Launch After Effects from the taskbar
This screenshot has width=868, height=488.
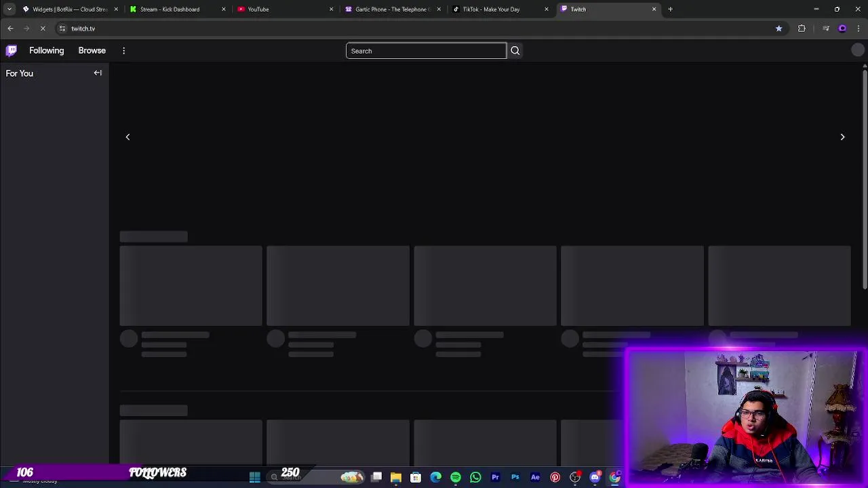point(535,477)
